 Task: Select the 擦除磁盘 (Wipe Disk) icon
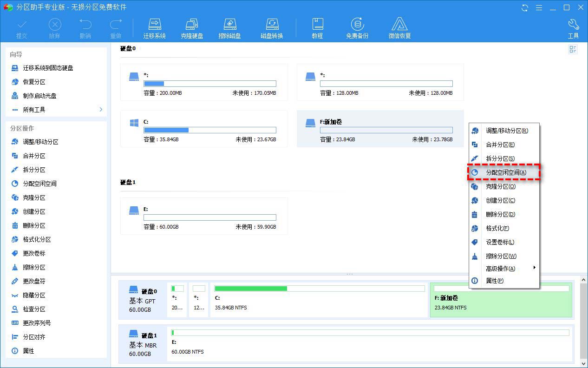[x=229, y=27]
